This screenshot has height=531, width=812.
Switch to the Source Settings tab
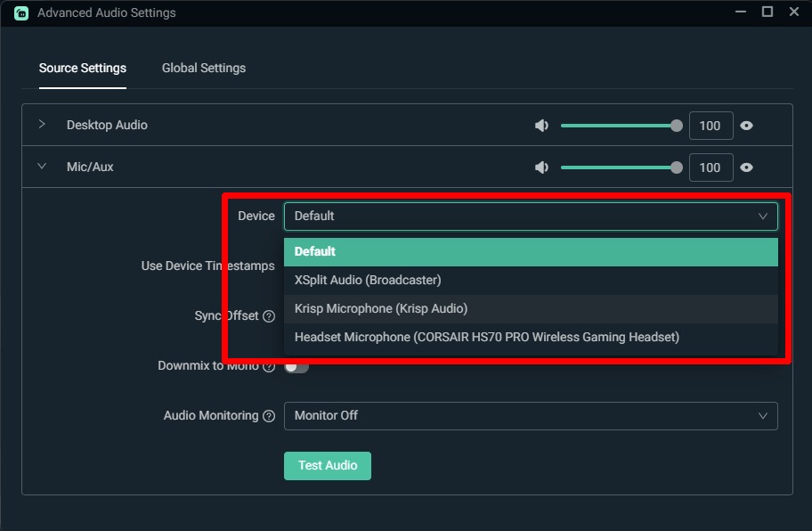point(82,68)
